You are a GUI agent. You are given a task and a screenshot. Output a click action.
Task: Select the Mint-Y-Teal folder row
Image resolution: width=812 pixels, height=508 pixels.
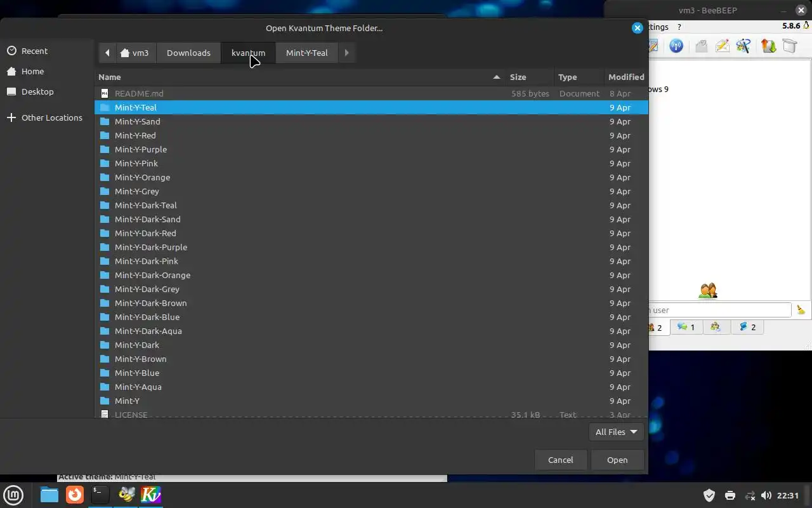(x=371, y=107)
